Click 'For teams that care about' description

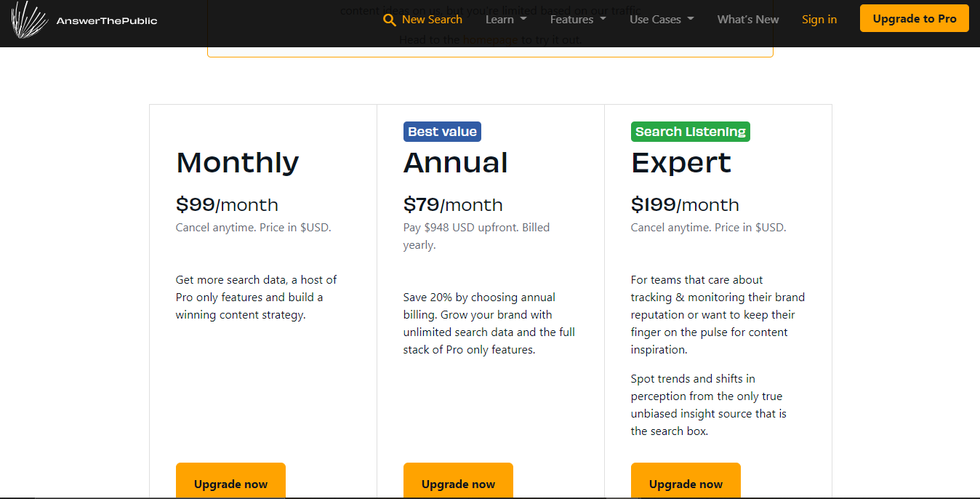(718, 315)
